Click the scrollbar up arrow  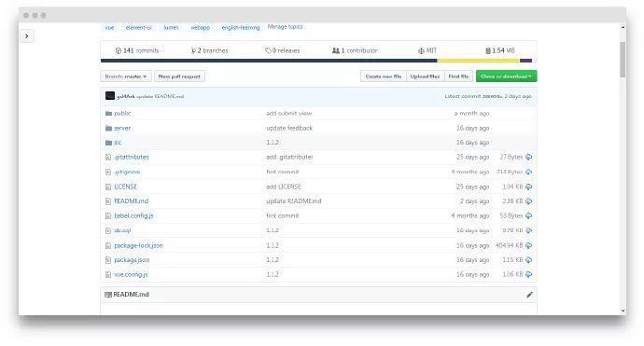click(623, 27)
